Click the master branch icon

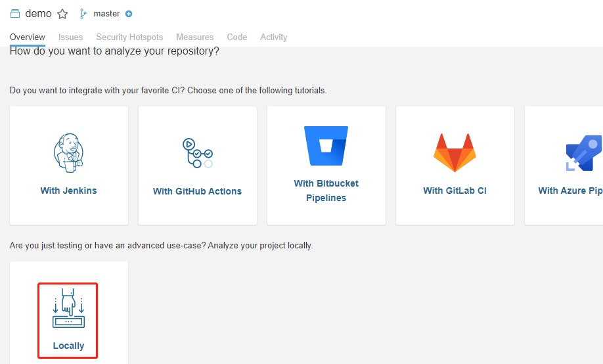coord(83,14)
